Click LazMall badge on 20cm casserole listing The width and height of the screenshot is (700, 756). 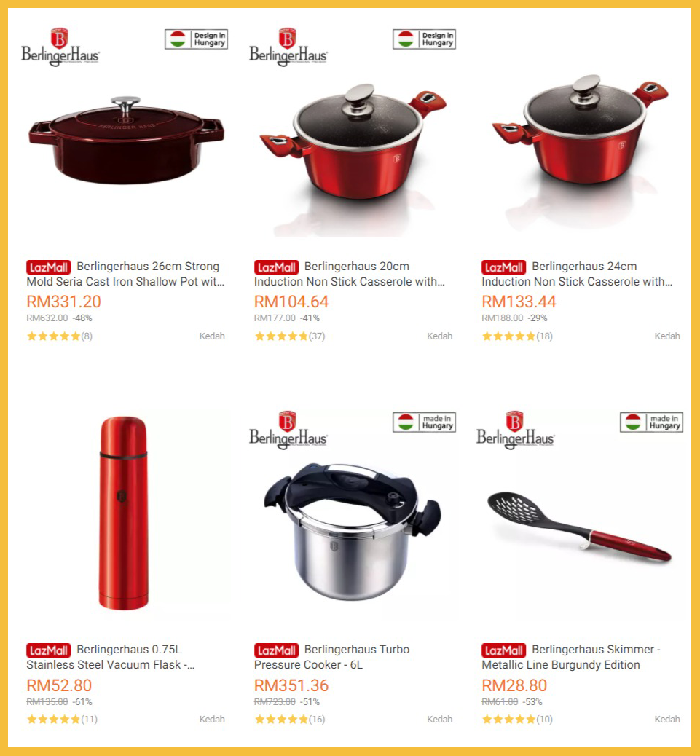(x=276, y=267)
